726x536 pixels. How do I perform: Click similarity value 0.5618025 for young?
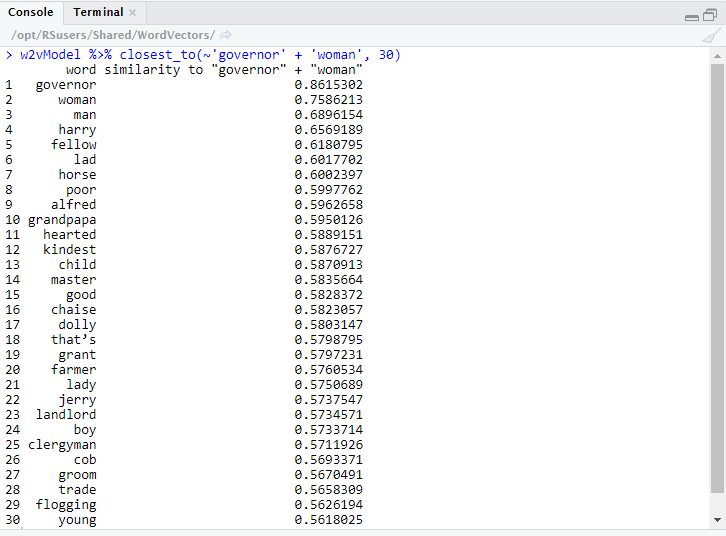(x=328, y=520)
